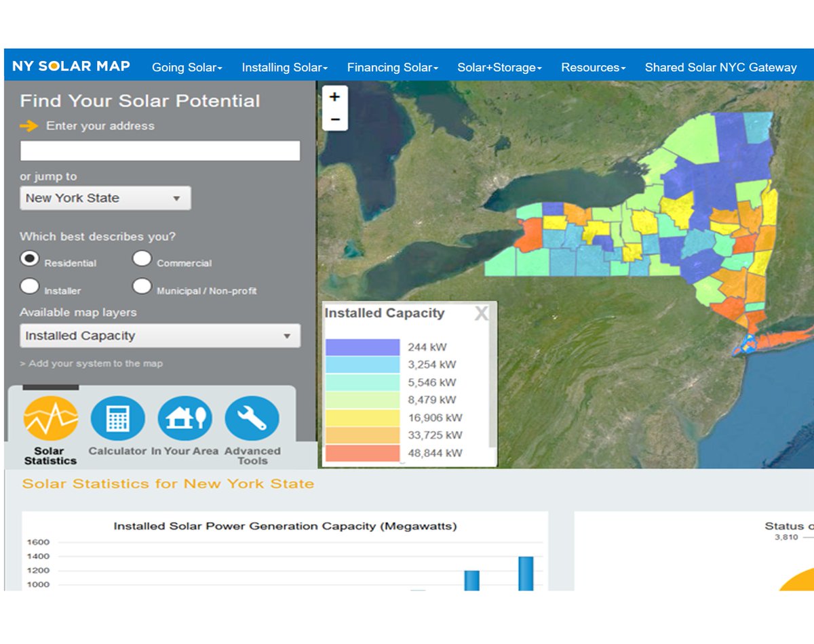Click the 244 kW purple legend swatch
This screenshot has width=814, height=644.
tap(363, 347)
